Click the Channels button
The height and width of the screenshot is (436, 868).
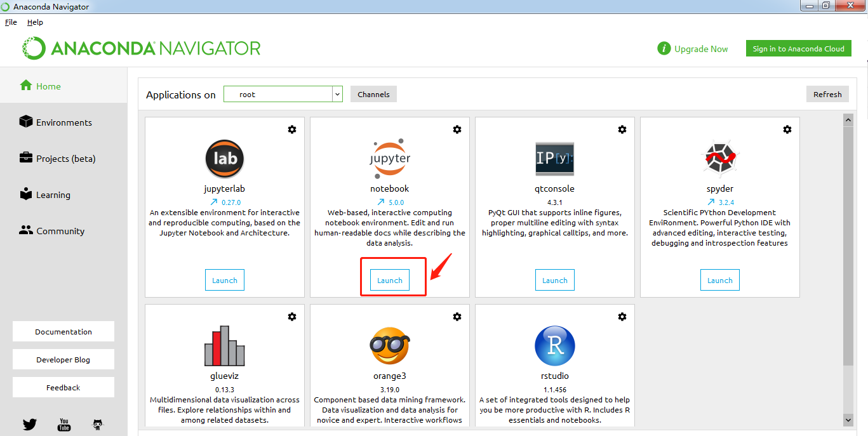[373, 94]
